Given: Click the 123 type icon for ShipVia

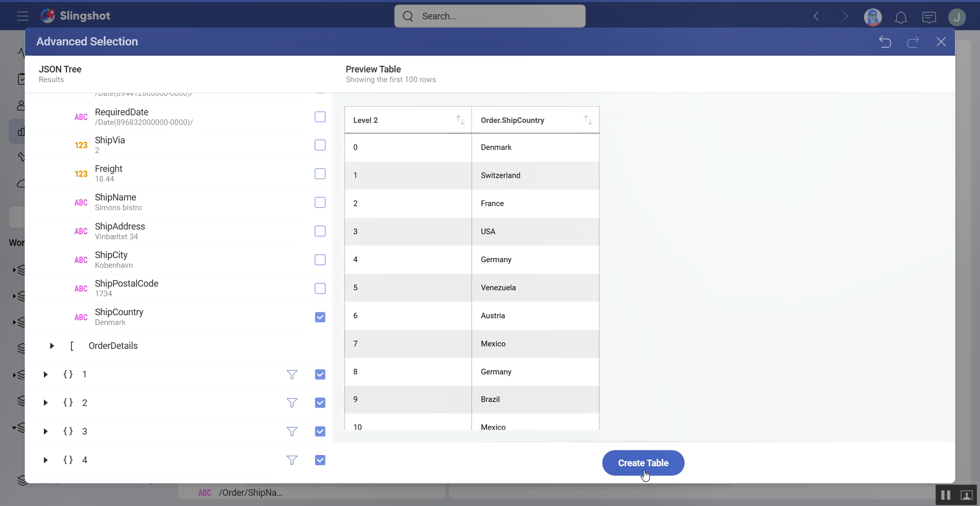Looking at the screenshot, I should pos(81,145).
